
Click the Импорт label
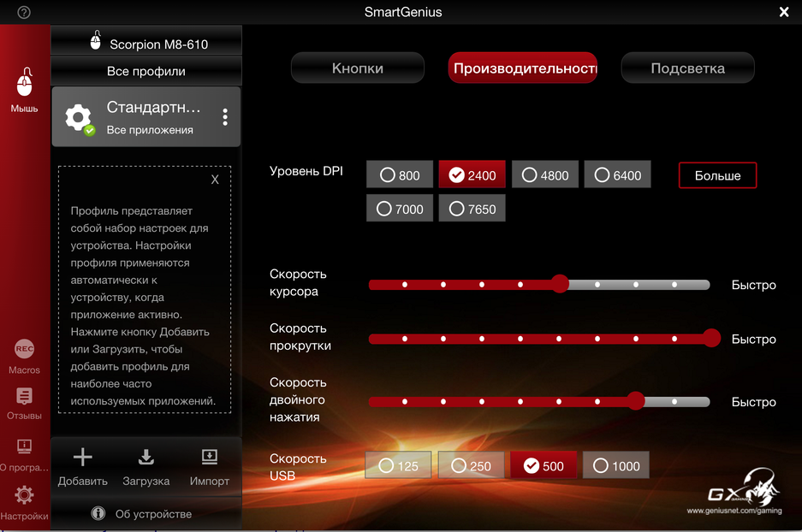pos(209,482)
